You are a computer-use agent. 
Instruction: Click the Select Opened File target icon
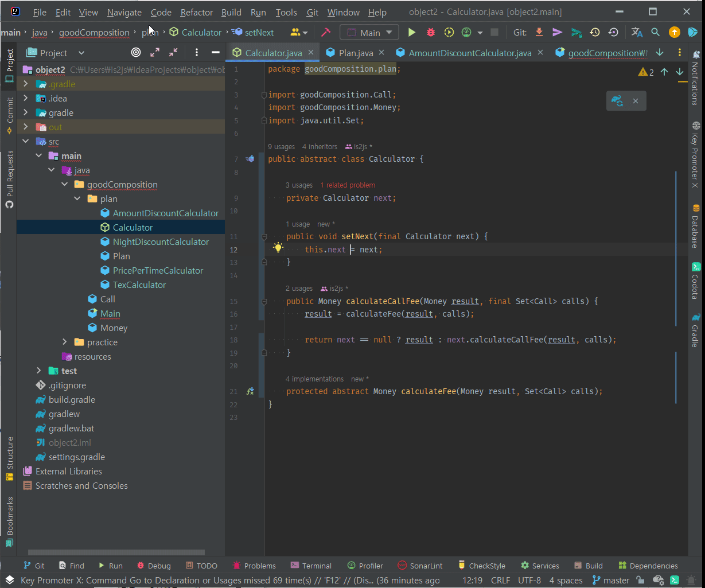point(136,53)
